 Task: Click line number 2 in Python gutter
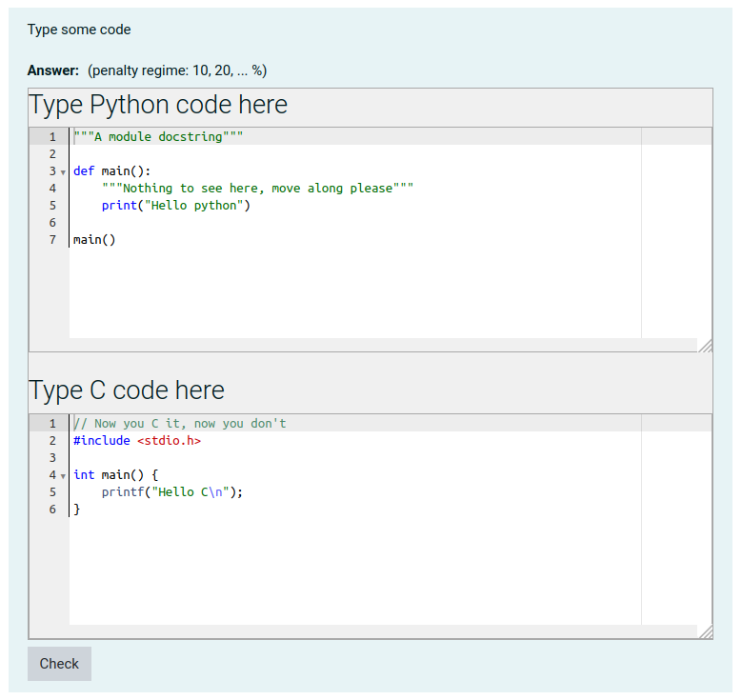[x=52, y=154]
